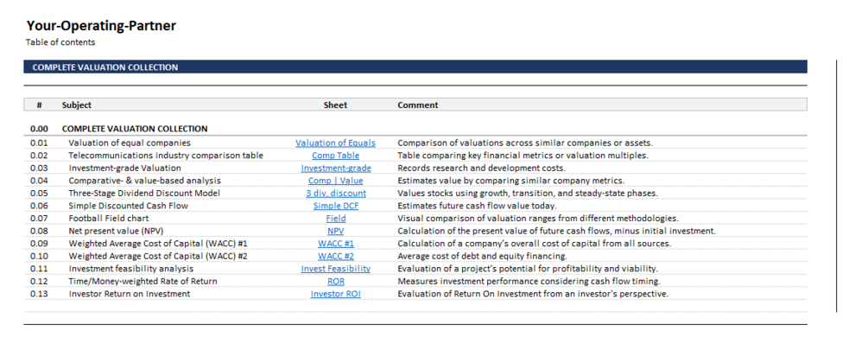Select comment about present value minus initial investment

coord(556,231)
